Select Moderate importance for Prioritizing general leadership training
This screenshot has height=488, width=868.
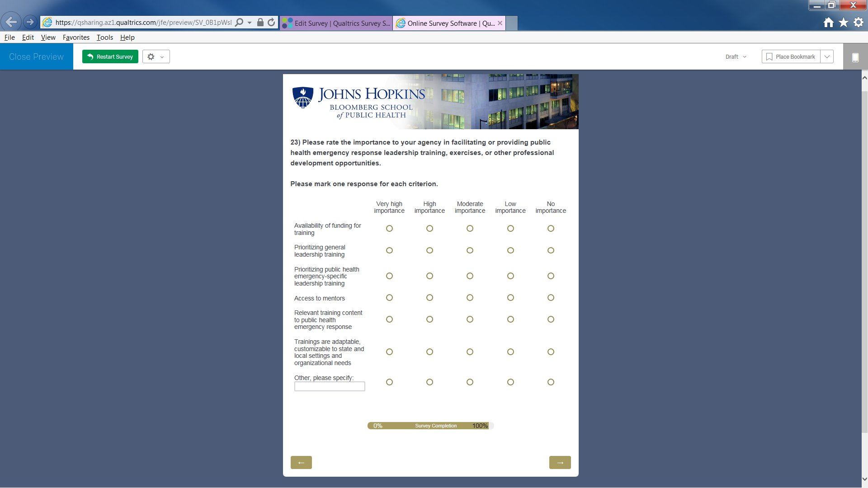tap(470, 250)
